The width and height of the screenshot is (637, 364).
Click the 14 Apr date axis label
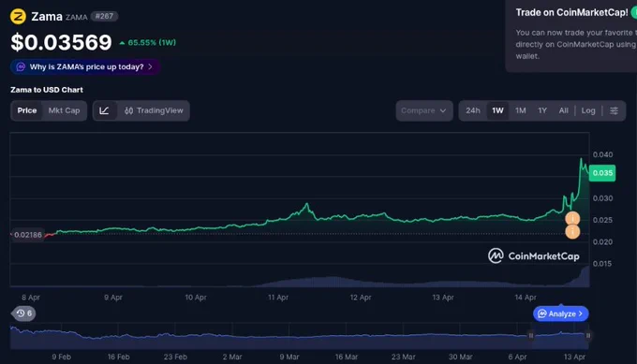(x=526, y=298)
